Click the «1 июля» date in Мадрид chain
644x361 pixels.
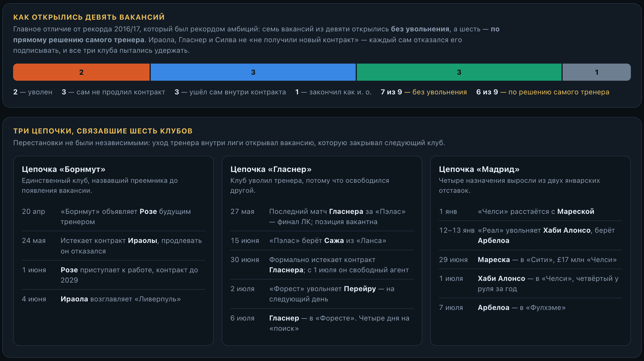[x=451, y=279]
